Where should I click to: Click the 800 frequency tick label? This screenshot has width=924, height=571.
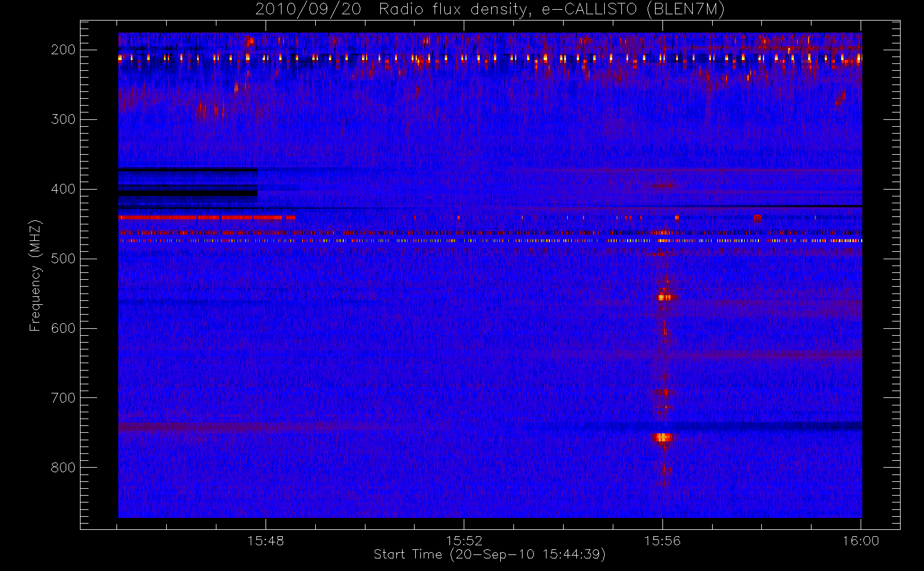[63, 468]
